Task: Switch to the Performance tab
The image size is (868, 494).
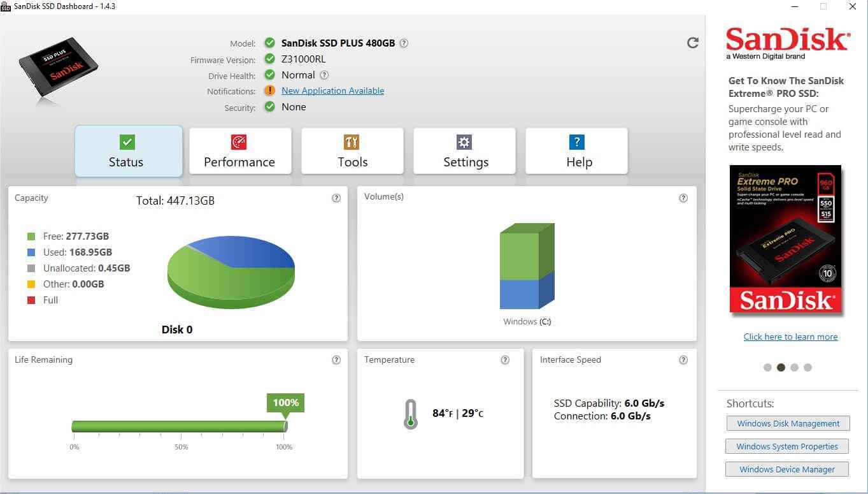Action: click(240, 151)
